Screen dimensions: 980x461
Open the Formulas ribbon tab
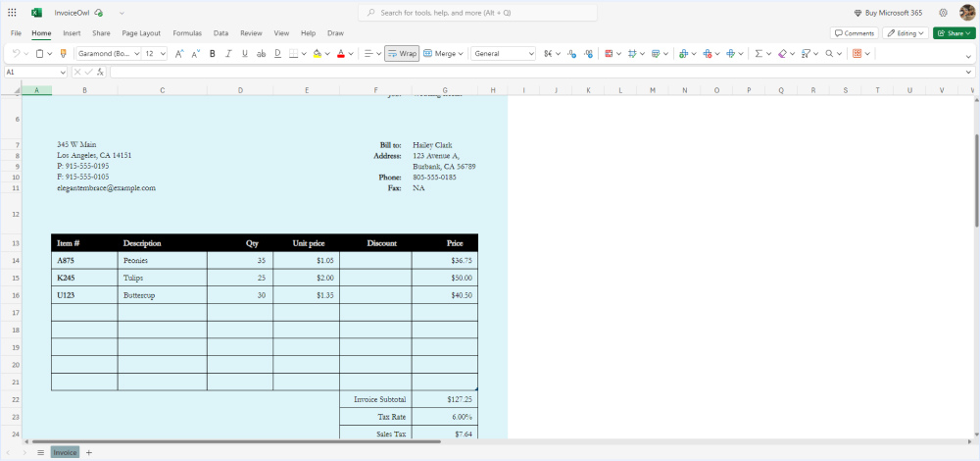tap(187, 33)
